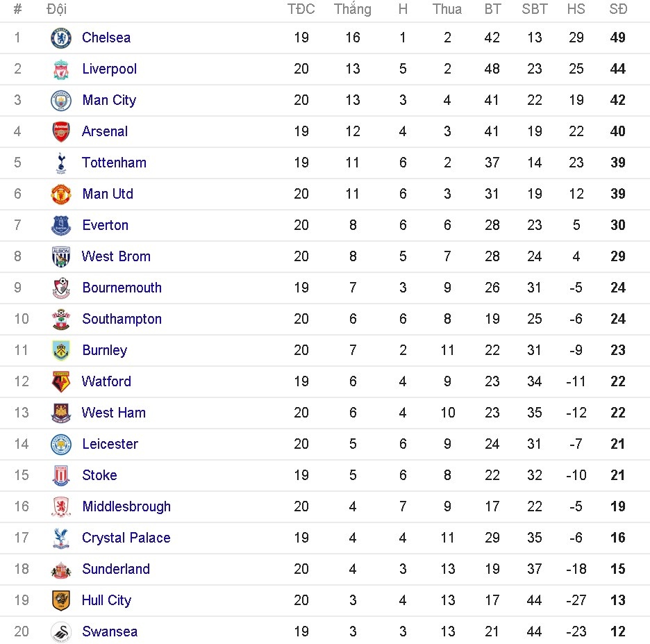Click the Man Utd club crest
This screenshot has width=650, height=644.
tap(61, 194)
